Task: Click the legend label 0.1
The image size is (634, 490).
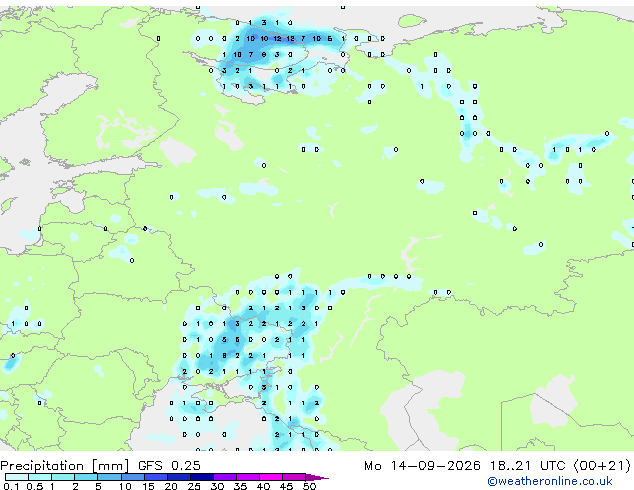Action: tap(11, 486)
